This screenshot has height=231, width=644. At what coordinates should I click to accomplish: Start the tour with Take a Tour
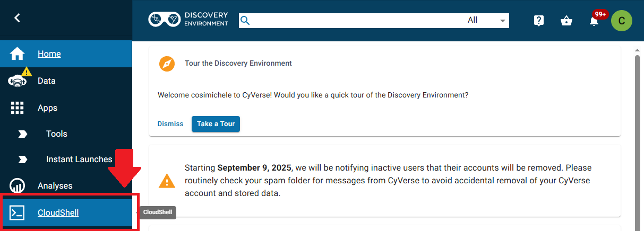[216, 123]
